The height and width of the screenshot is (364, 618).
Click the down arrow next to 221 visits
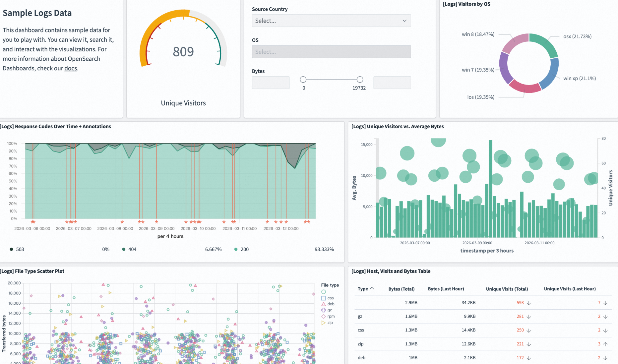pyautogui.click(x=529, y=344)
